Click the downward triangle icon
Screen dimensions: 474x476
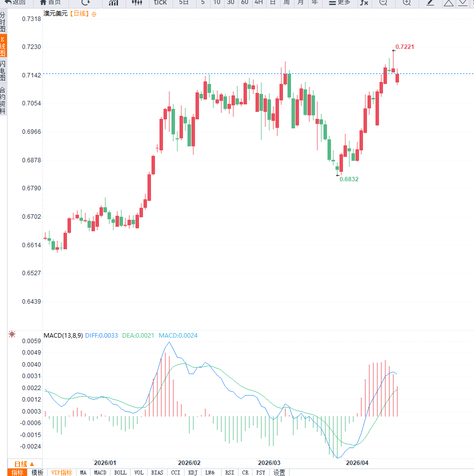coord(462,3)
